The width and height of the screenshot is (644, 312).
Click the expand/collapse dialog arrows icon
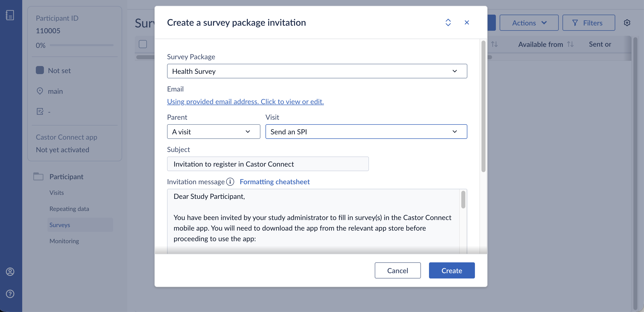tap(448, 22)
